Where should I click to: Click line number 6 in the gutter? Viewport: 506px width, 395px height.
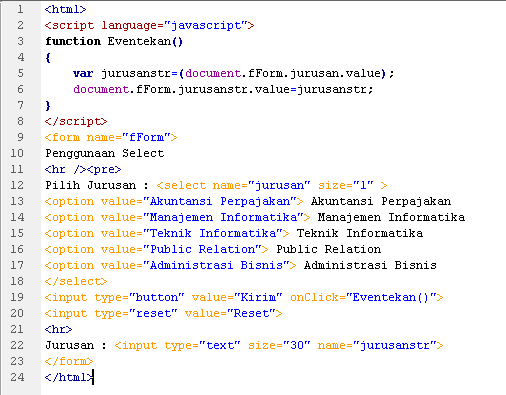point(20,89)
